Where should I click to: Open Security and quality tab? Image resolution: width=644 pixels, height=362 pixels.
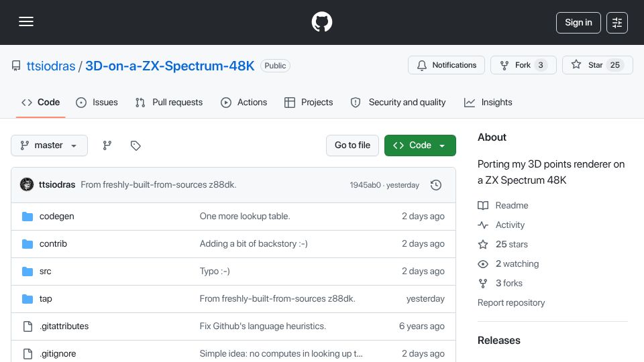click(x=398, y=102)
